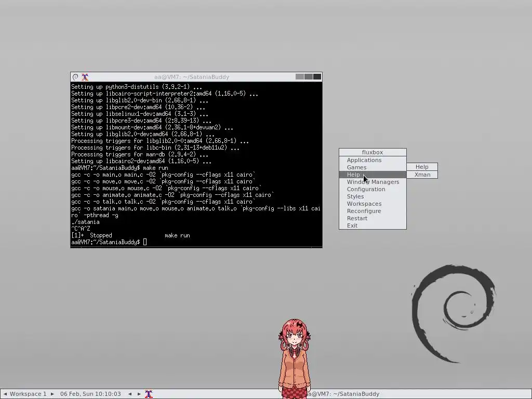Click the toolbar clock showing 06 Feb
Screen dimensions: 532x399
tap(90, 394)
